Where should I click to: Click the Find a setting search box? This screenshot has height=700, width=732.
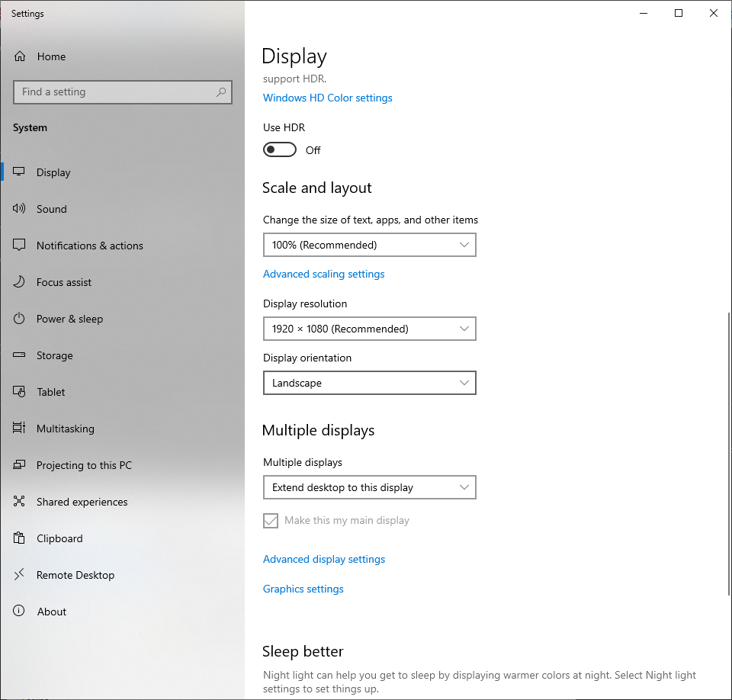pos(123,92)
